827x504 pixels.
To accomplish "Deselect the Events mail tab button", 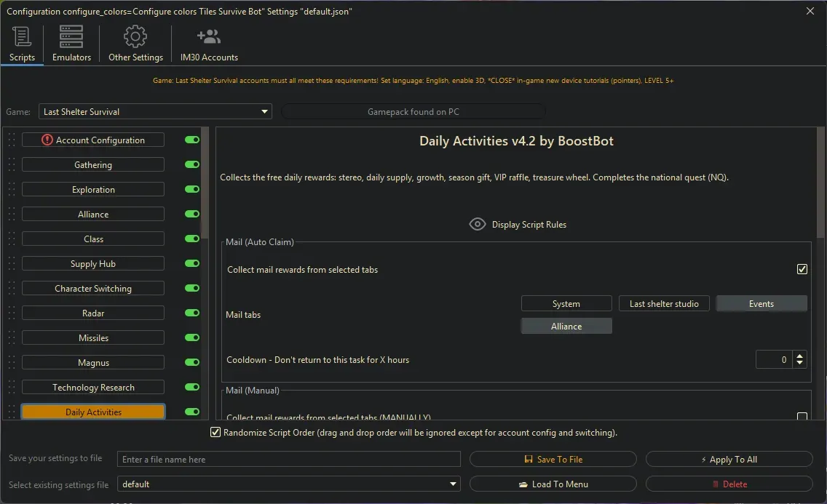I will [761, 304].
